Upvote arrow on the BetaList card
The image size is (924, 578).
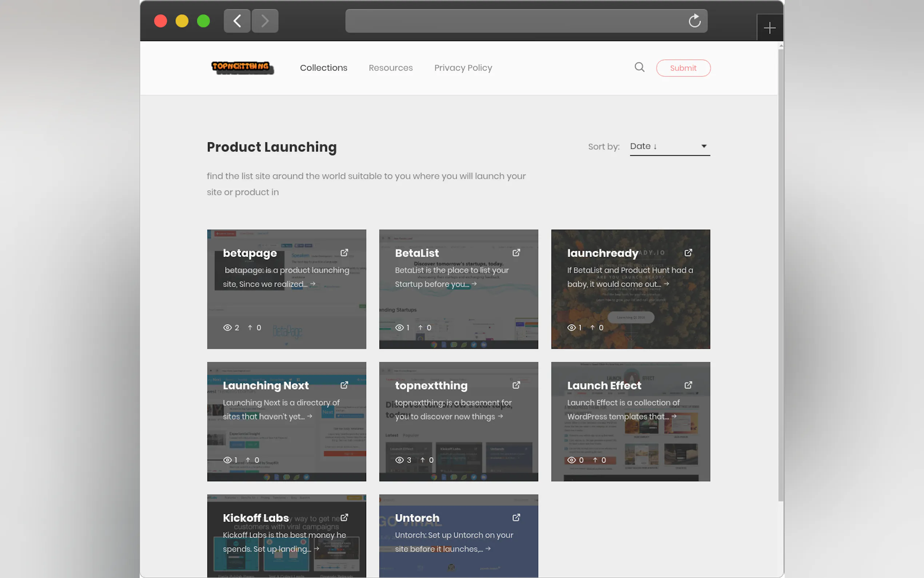tap(420, 328)
